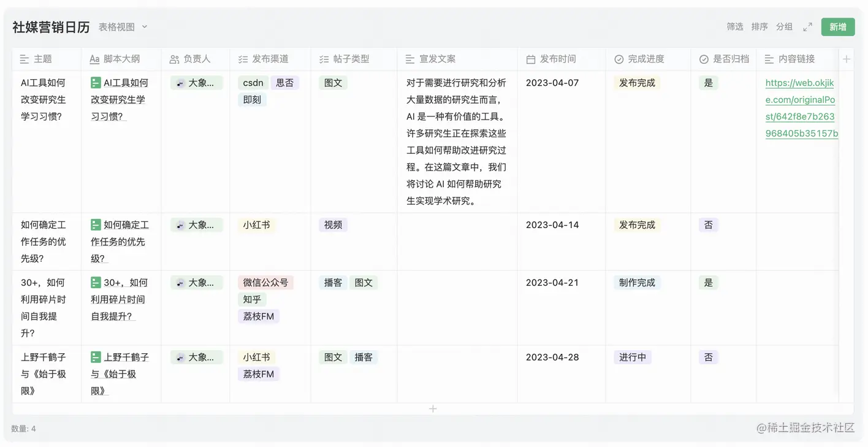The height and width of the screenshot is (447, 868).
Task: Click the 制作完成 status tag
Action: coord(637,283)
